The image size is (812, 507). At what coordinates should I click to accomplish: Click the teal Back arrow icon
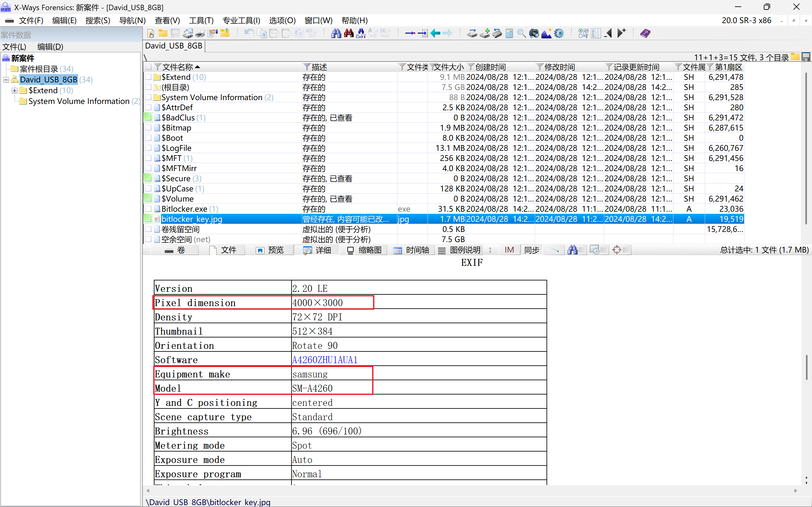click(x=435, y=33)
